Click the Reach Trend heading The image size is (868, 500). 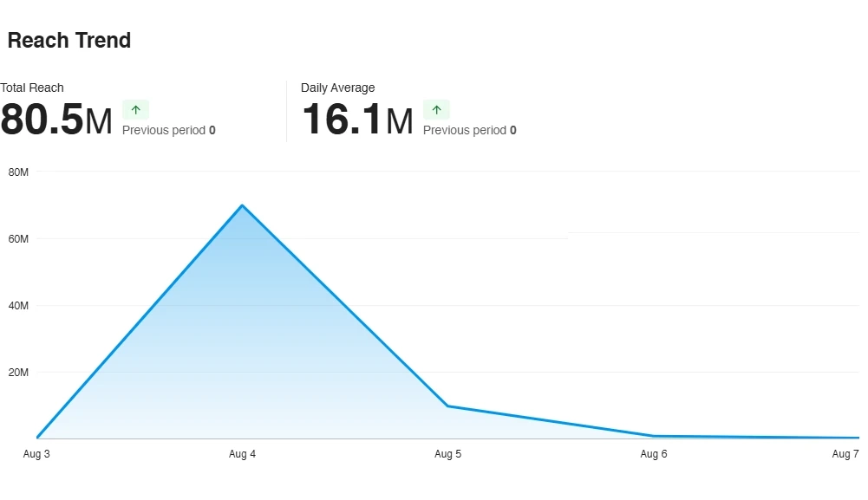pyautogui.click(x=69, y=41)
